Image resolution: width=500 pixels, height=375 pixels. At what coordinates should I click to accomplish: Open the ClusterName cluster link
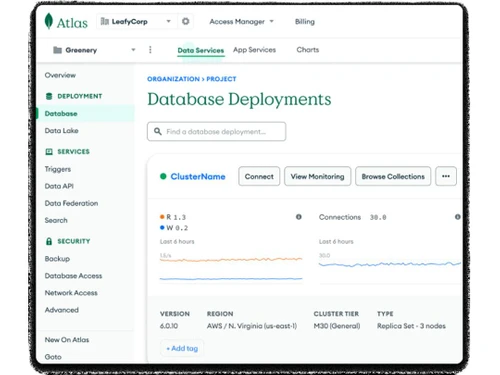[x=198, y=177]
